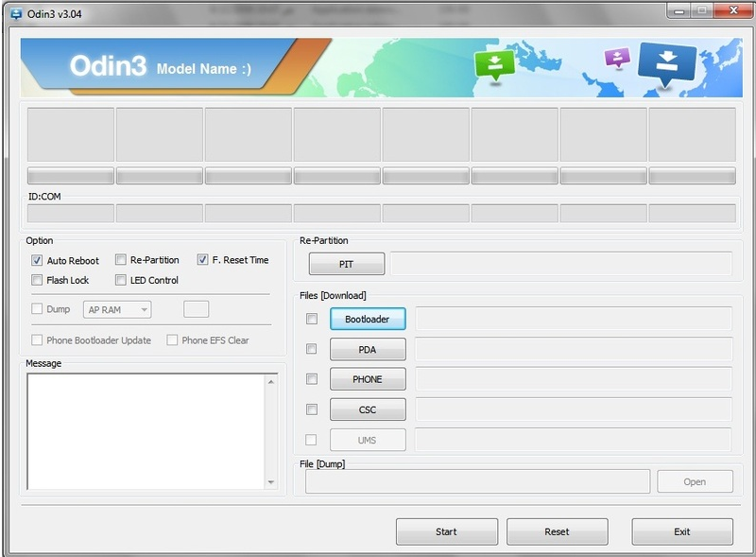Close the Odin3 window
Screen dimensions: 756x557
(x=733, y=10)
